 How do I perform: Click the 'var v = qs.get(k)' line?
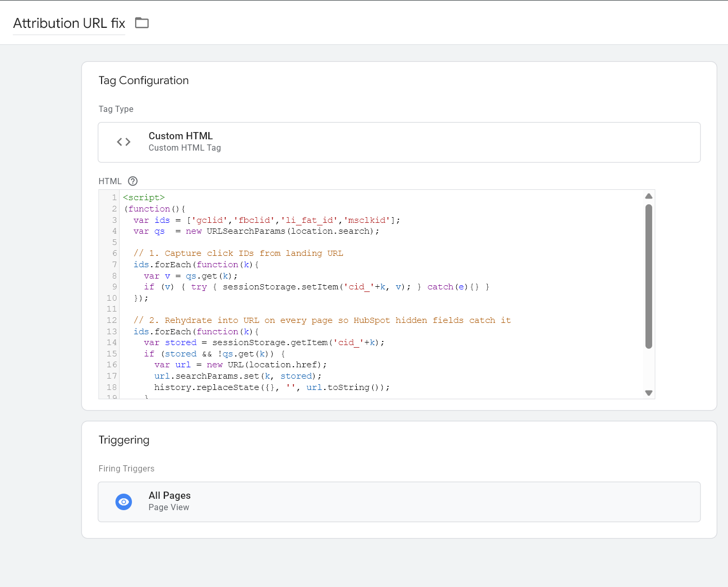tap(191, 276)
